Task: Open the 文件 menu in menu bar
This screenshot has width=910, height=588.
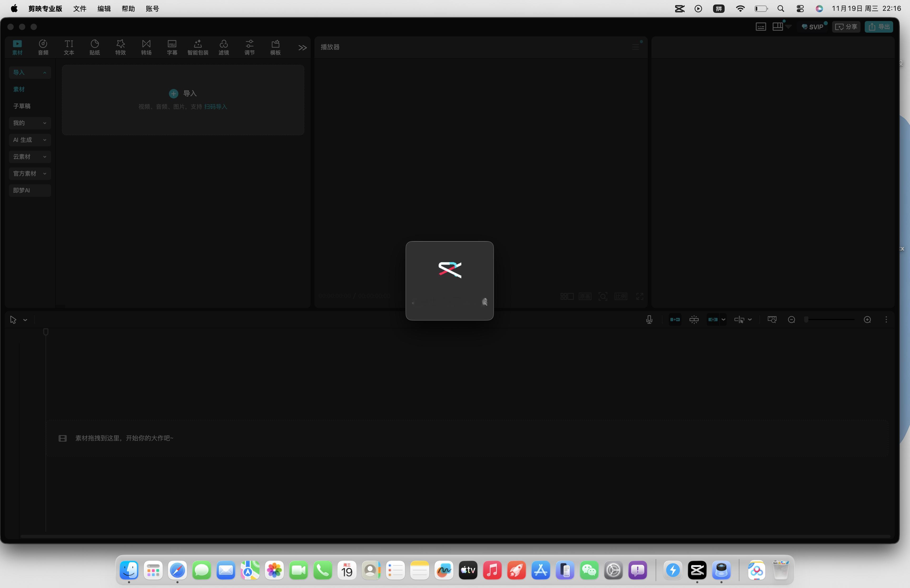Action: coord(80,8)
